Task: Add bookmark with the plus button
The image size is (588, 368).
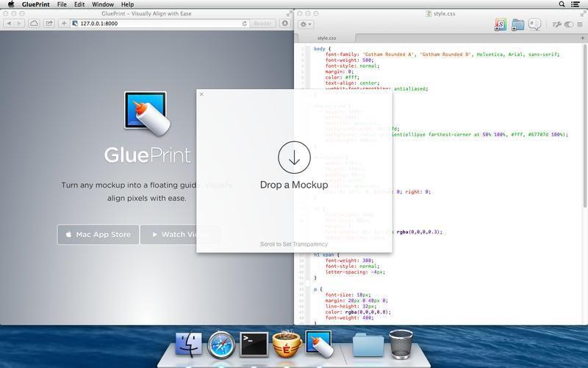Action: [64, 24]
